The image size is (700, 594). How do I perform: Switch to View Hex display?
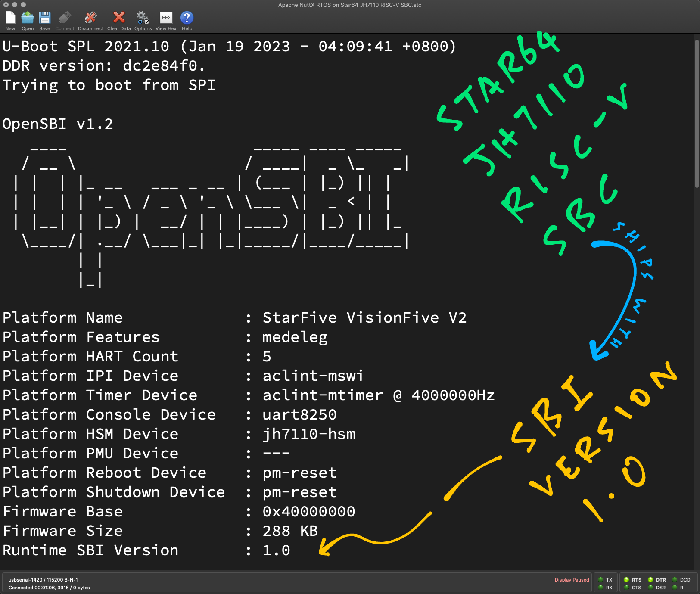[x=166, y=21]
